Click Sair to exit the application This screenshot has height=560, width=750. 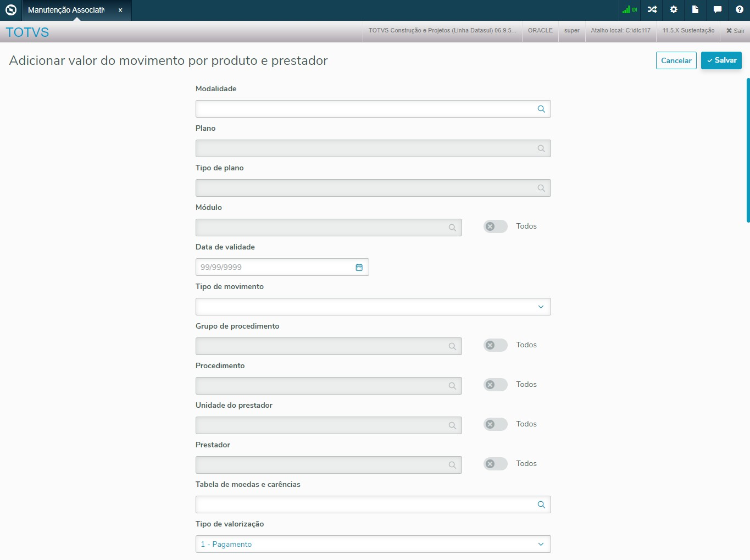735,31
